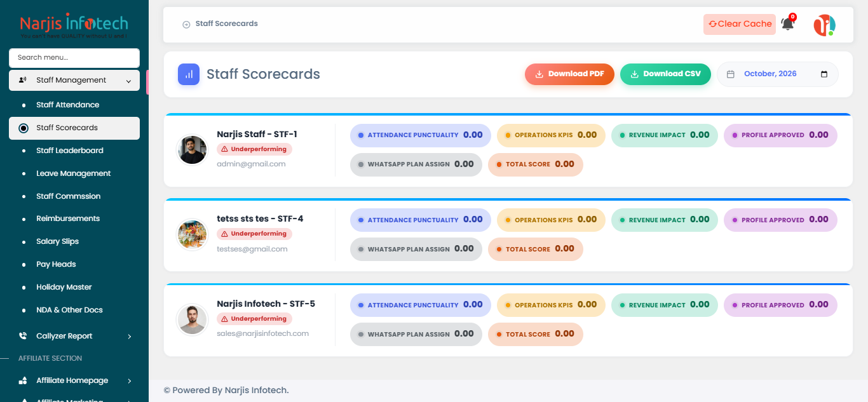
Task: Click the breadcrumb arrow icon before Staff Scorecards
Action: tap(186, 24)
